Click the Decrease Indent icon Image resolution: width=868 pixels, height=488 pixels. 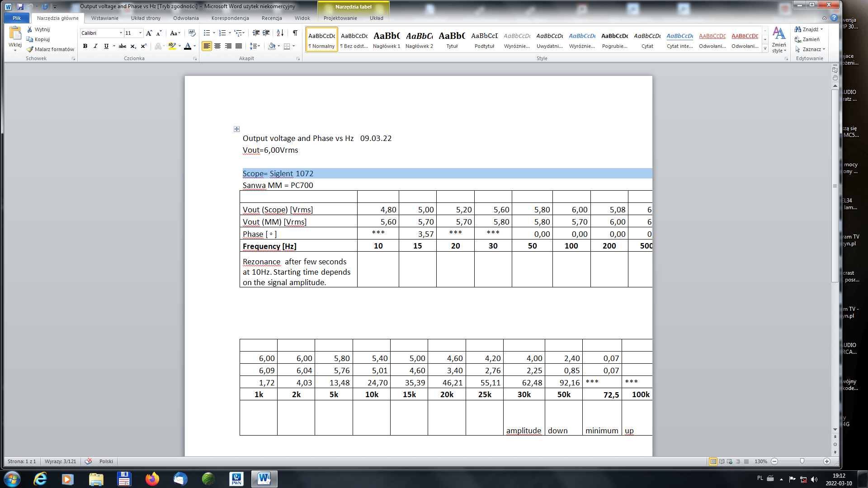[x=256, y=33]
